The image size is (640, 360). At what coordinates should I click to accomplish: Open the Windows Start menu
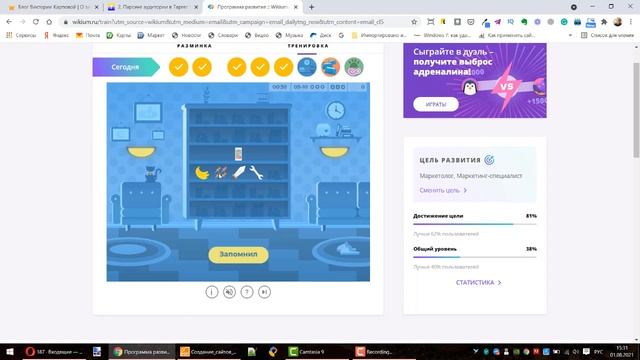click(10, 351)
